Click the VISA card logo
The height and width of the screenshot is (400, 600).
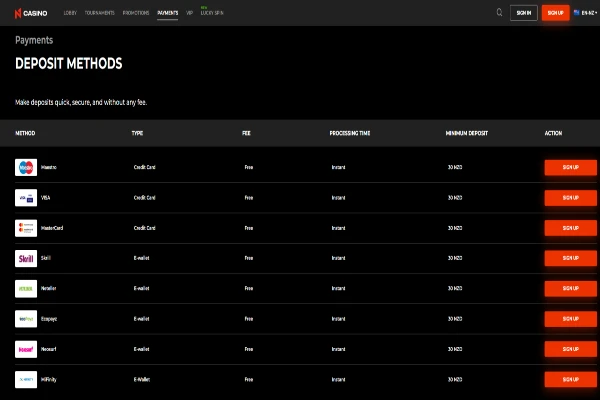point(26,198)
